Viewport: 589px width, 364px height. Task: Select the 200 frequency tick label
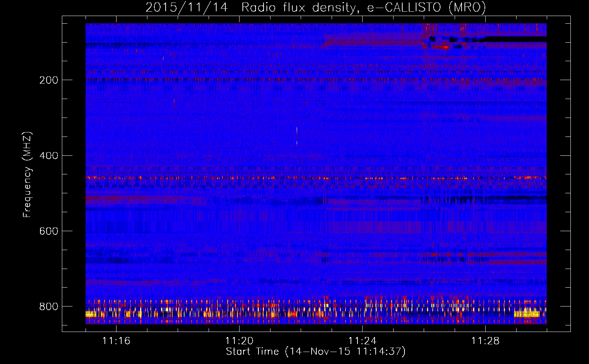pos(49,80)
